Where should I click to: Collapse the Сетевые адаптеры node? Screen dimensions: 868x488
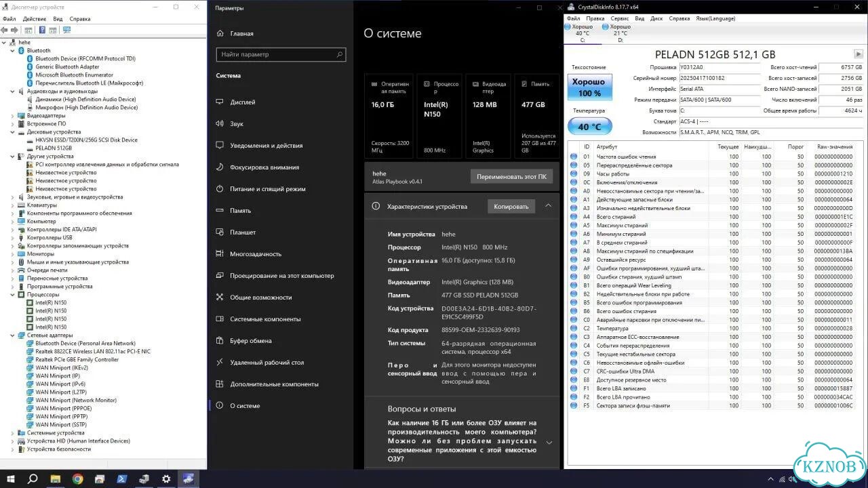tap(13, 335)
